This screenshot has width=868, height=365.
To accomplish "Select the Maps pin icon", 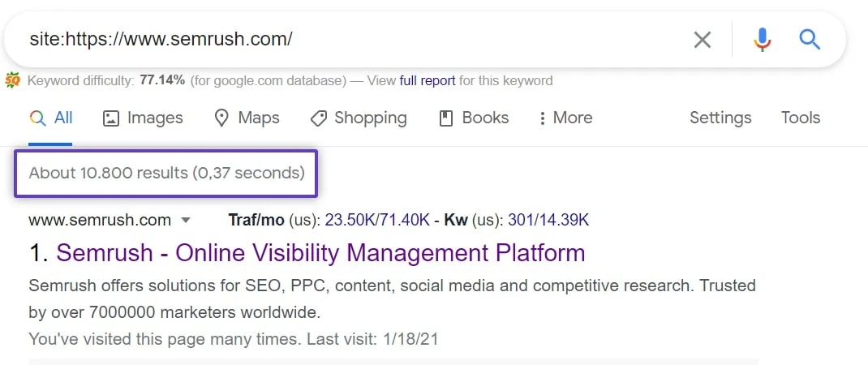I will pos(221,118).
